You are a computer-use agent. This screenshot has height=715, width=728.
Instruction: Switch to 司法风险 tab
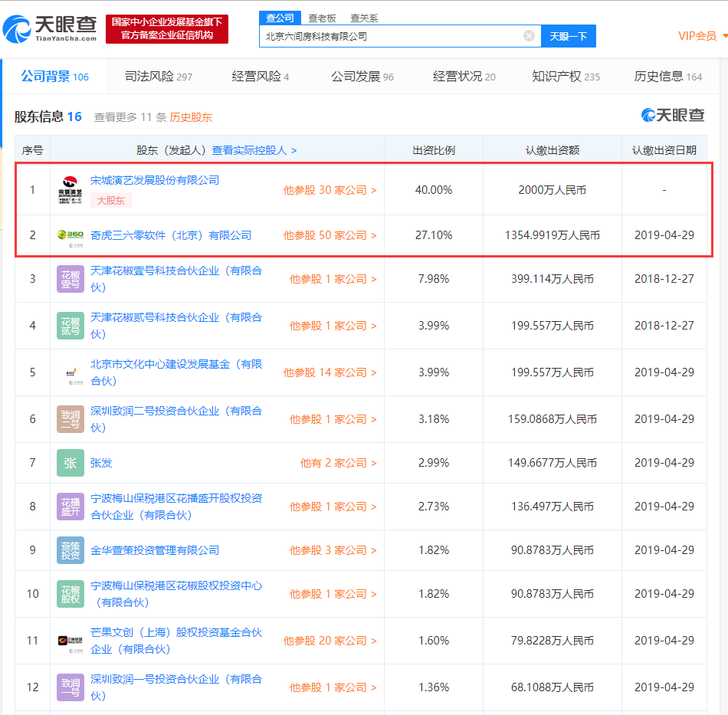point(159,77)
